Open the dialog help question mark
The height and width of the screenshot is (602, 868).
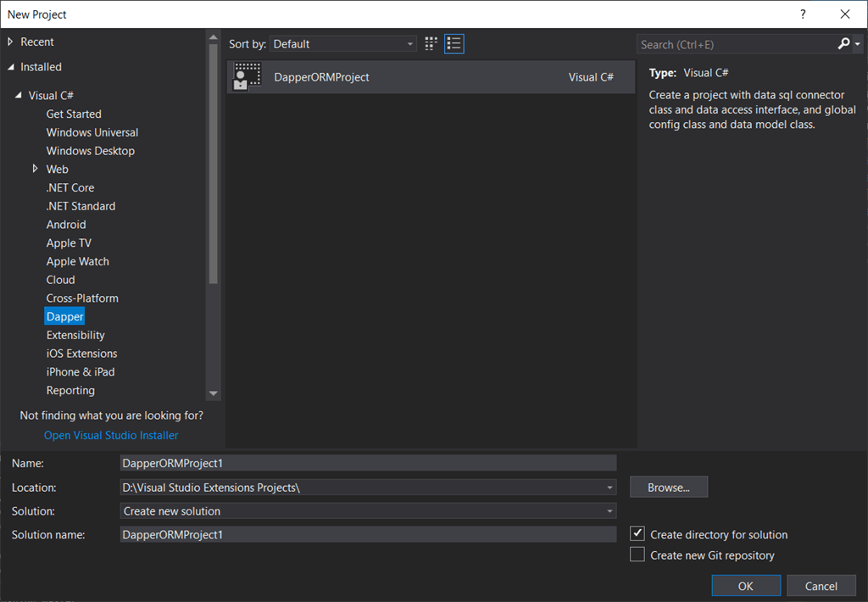[x=802, y=14]
